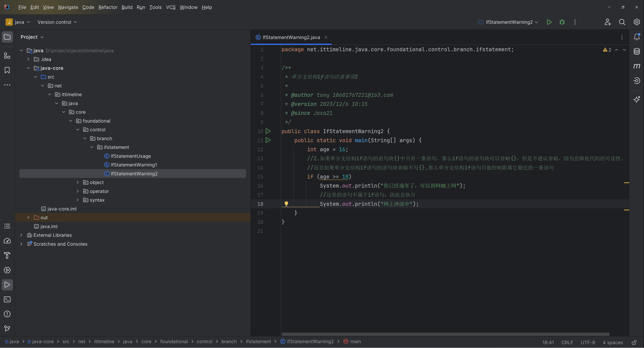The image size is (644, 348).
Task: Toggle read-only lock in status bar
Action: [x=634, y=342]
